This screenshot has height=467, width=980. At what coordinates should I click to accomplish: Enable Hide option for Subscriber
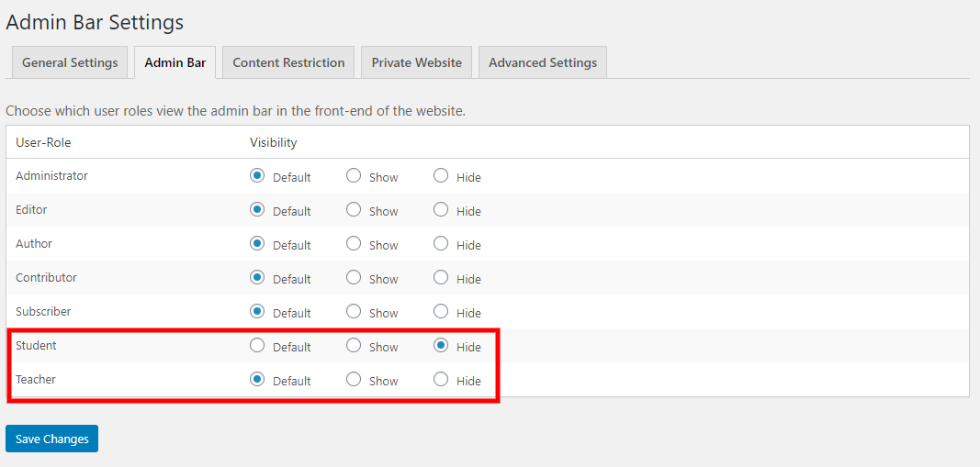[x=441, y=311]
